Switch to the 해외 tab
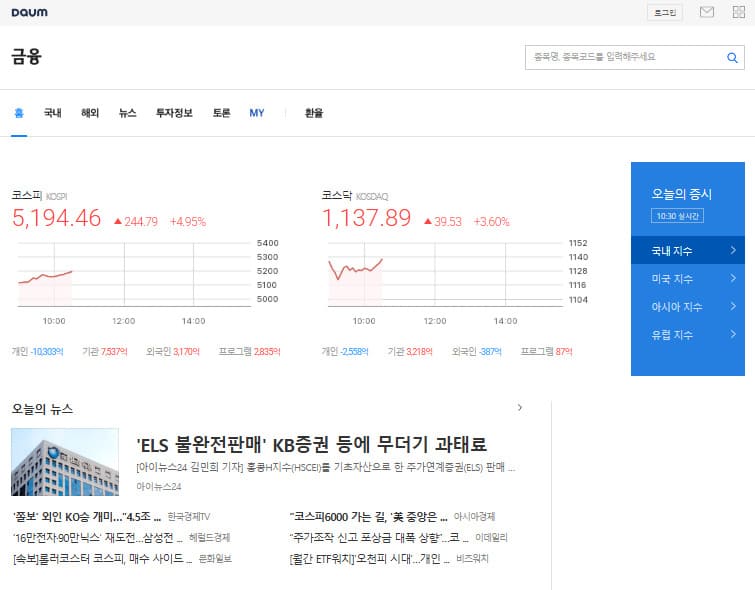The height and width of the screenshot is (590, 755). coord(90,113)
